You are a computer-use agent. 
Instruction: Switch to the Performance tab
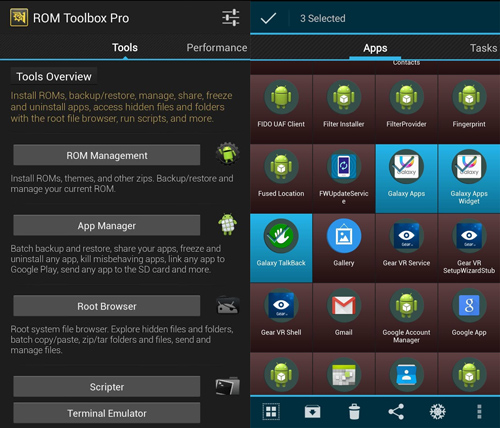217,48
